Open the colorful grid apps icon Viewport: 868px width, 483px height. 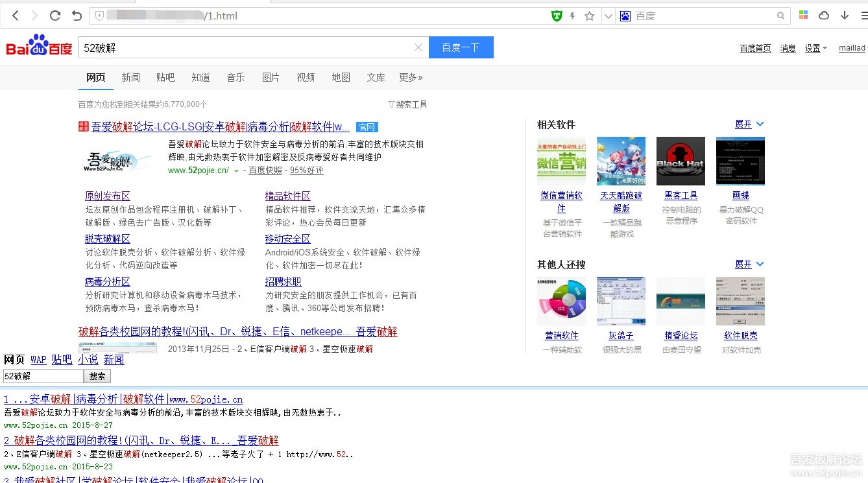[x=803, y=15]
